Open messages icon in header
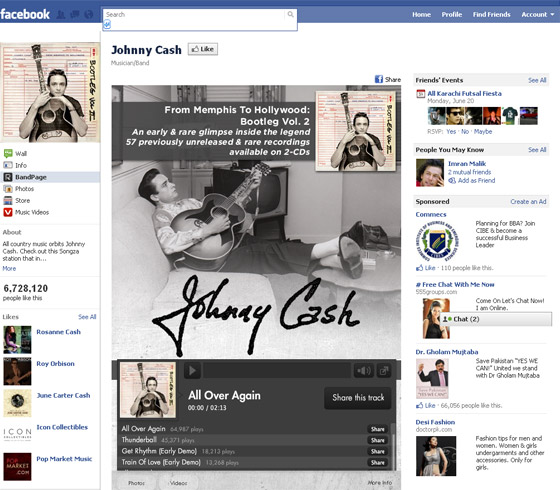 coord(75,15)
